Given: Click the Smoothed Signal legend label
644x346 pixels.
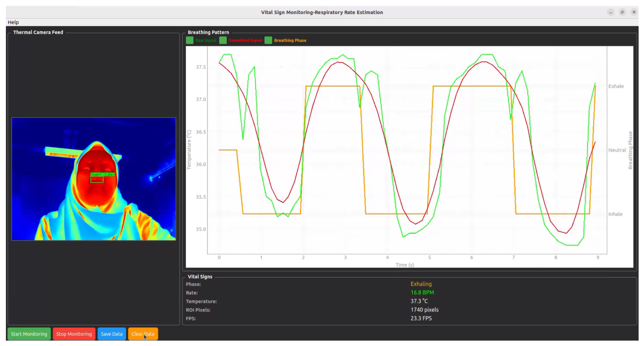Looking at the screenshot, I should point(245,40).
